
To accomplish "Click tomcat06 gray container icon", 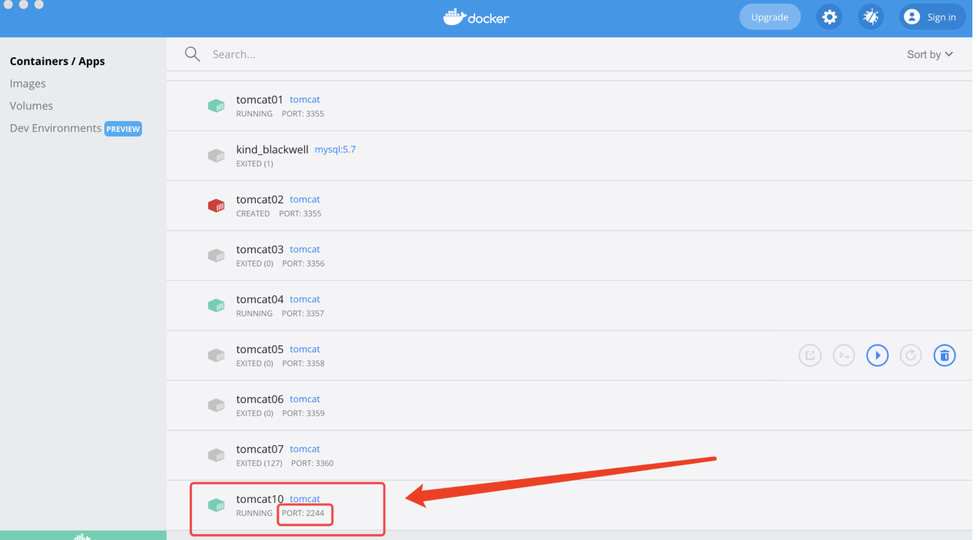I will click(216, 405).
